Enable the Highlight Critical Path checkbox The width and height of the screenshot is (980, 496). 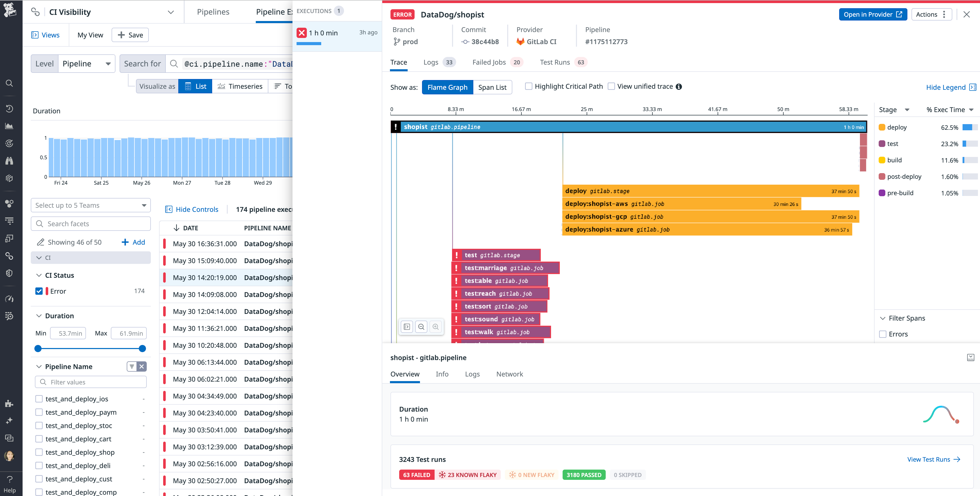[528, 86]
